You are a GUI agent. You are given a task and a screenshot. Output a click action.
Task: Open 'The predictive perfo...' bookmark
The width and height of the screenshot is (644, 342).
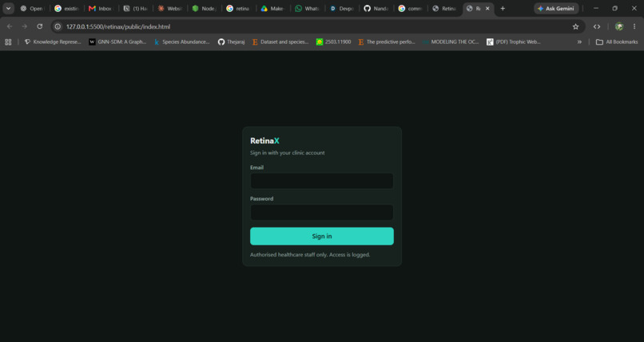pos(387,42)
